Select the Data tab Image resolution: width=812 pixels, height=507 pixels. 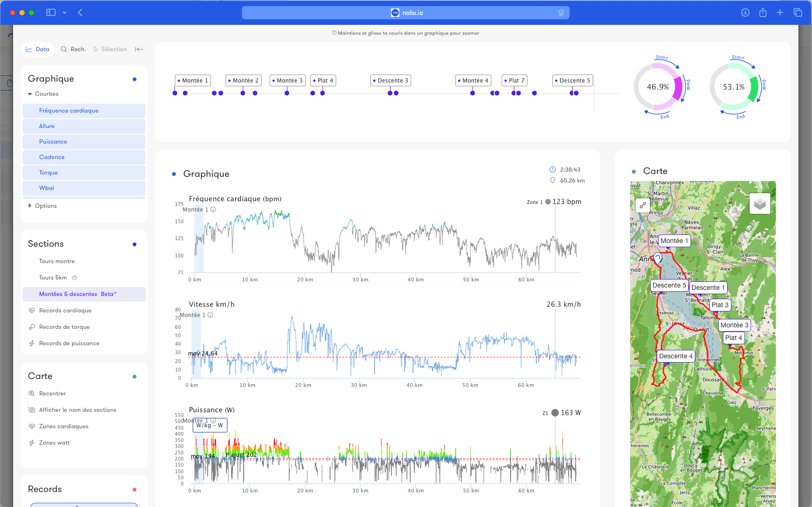pyautogui.click(x=38, y=49)
